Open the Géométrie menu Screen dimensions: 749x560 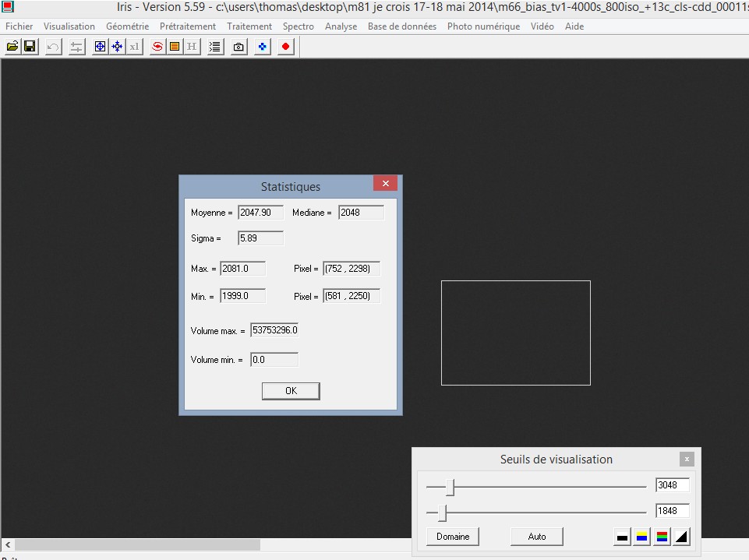click(x=128, y=26)
